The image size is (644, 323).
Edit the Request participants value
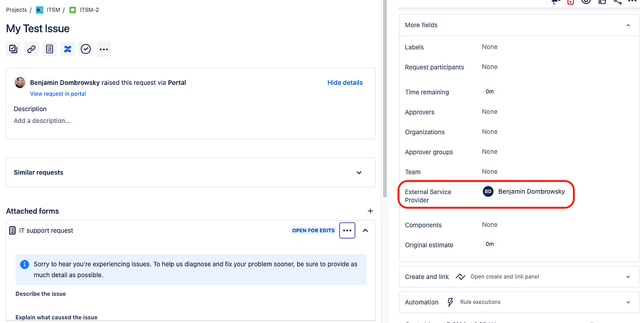click(x=490, y=66)
